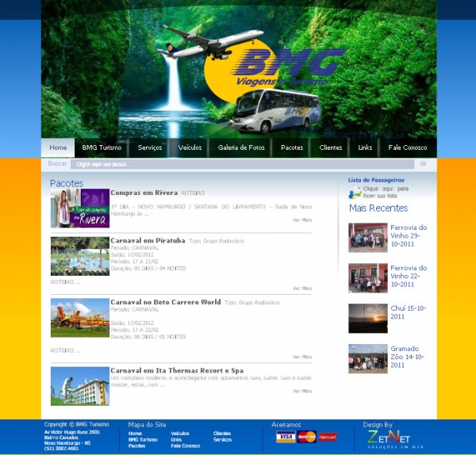Open Veículos navigation item

pyautogui.click(x=190, y=147)
